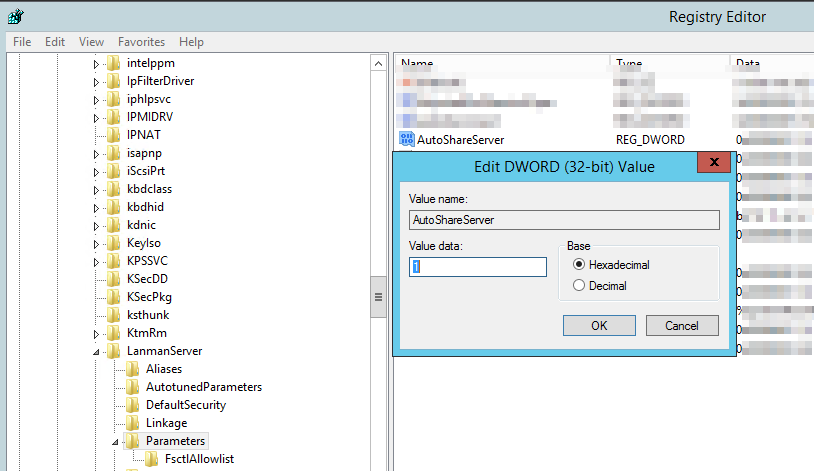This screenshot has height=471, width=814.
Task: Expand the KPSSVC tree node
Action: coord(96,262)
